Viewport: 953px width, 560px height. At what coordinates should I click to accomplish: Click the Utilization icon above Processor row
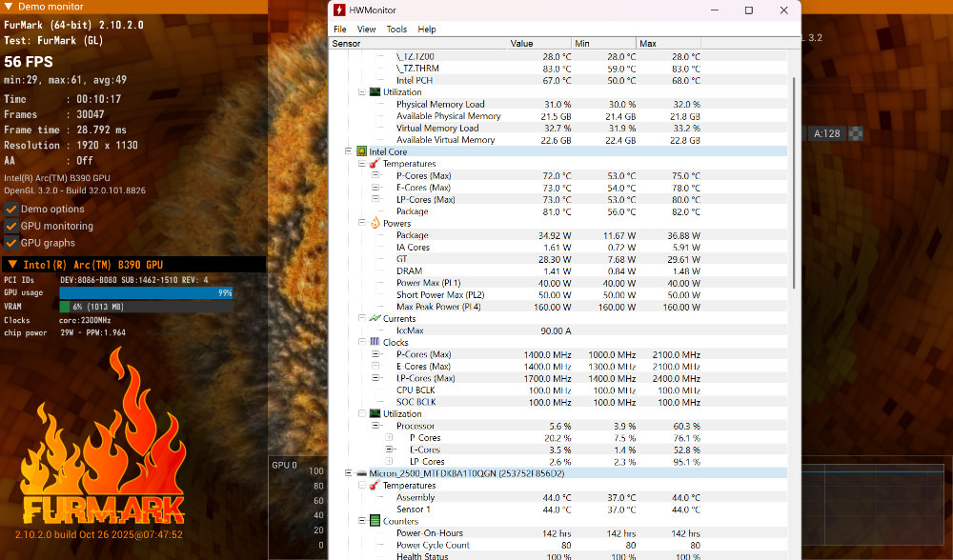(x=375, y=413)
